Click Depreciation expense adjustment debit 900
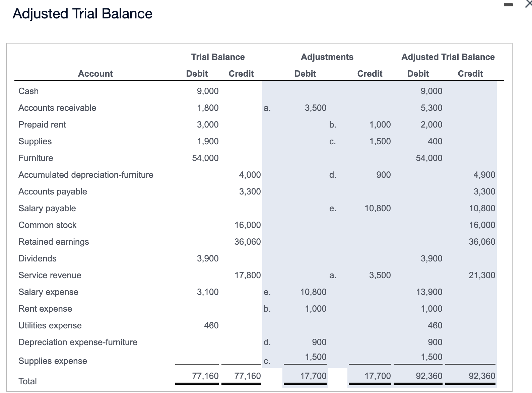Image resolution: width=532 pixels, height=393 pixels. pos(319,342)
